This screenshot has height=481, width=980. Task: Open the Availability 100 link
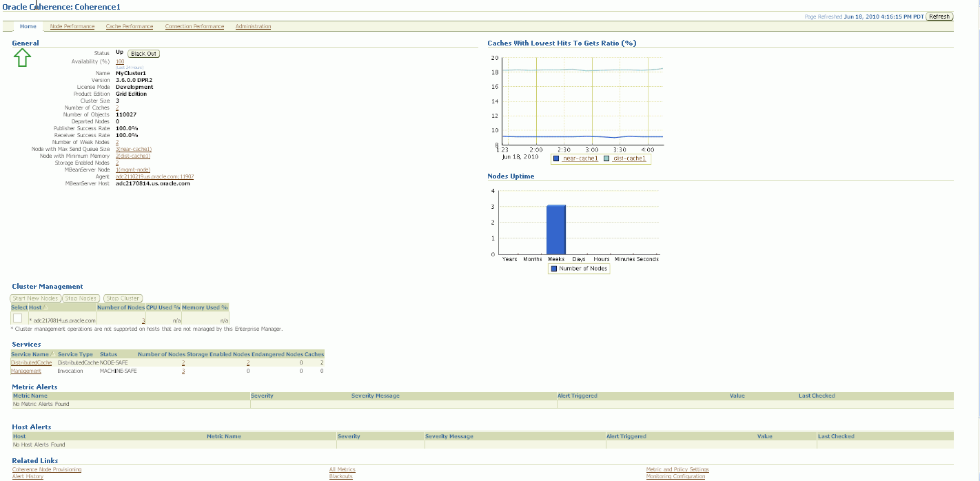click(x=120, y=61)
